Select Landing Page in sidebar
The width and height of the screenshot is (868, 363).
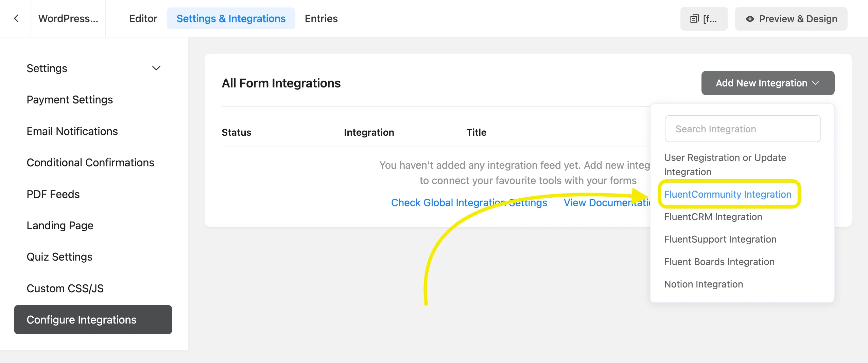click(60, 226)
